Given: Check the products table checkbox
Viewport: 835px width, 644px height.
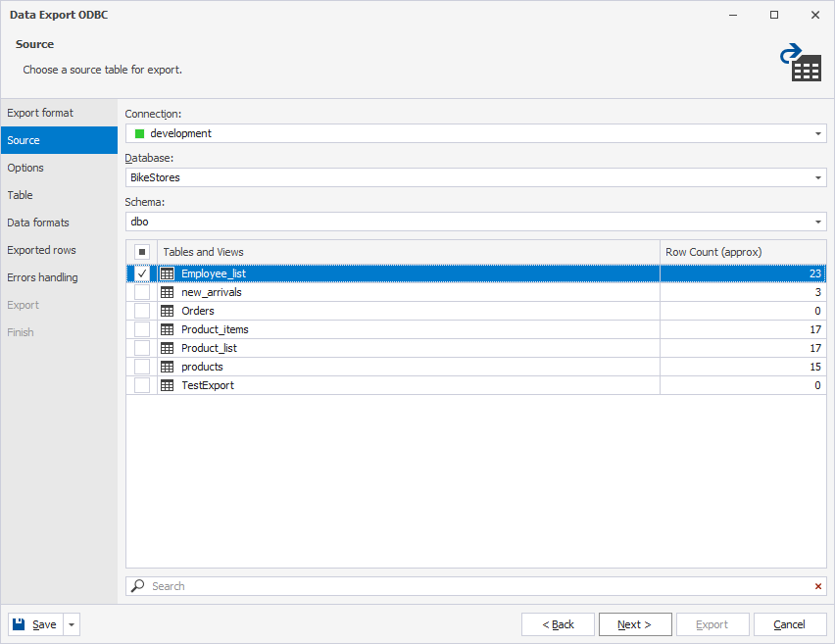Looking at the screenshot, I should point(142,367).
